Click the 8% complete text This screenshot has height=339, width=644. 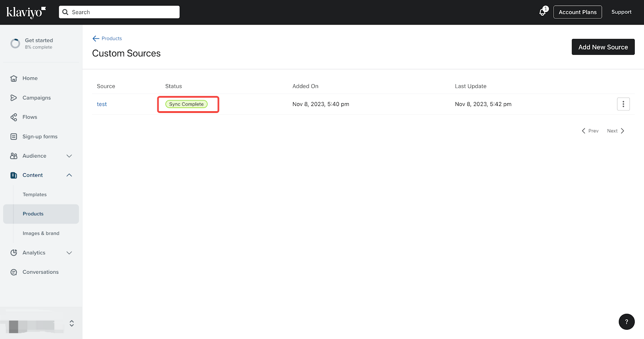tap(39, 47)
